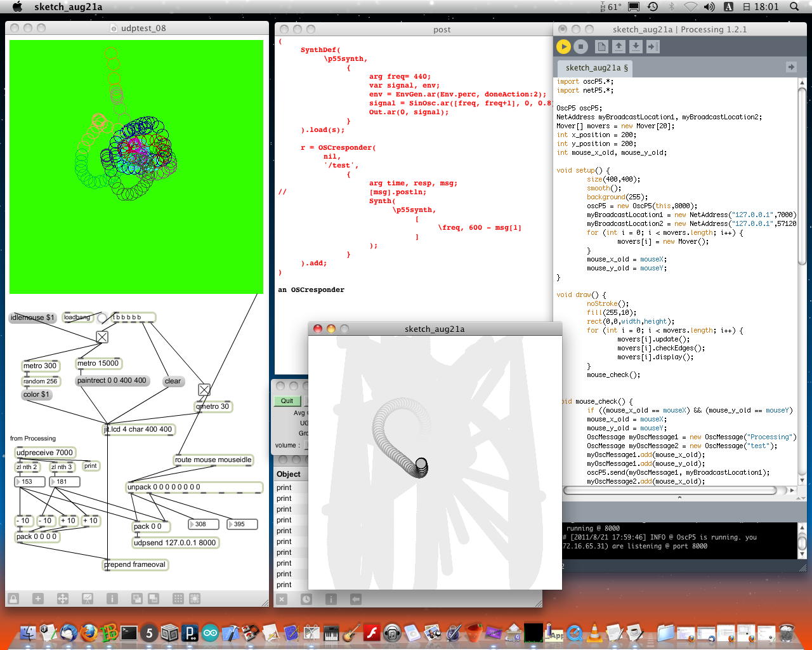Viewport: 812px width, 650px height.
Task: Run the sketch with the yellow play button
Action: [563, 46]
